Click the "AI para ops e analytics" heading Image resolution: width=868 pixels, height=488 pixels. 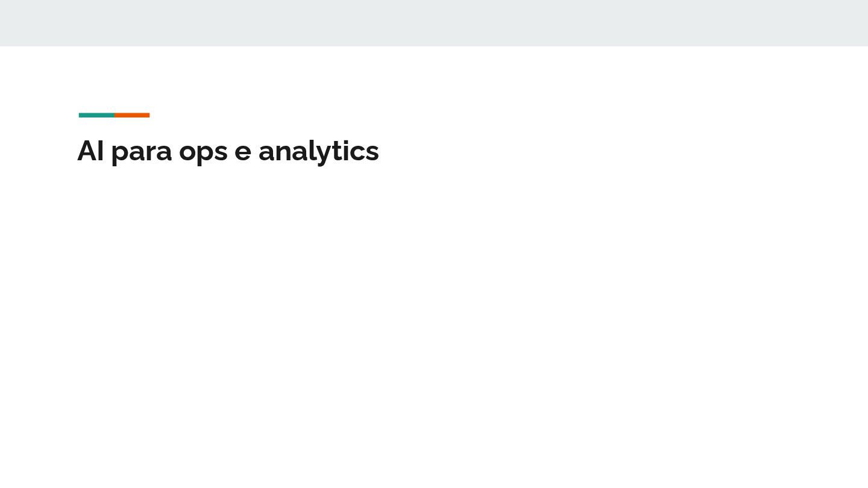point(228,151)
